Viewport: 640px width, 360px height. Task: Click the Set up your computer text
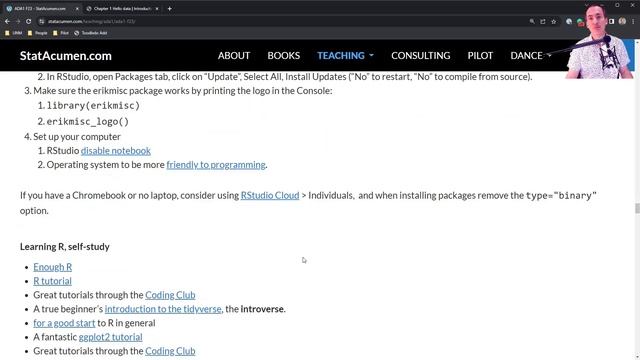point(77,137)
